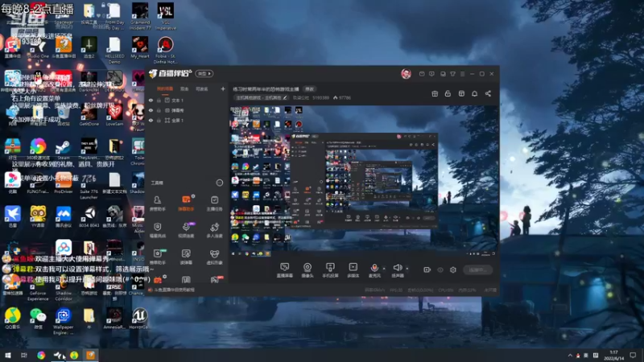
Task: Toggle the lock on 全屏 1 source
Action: click(159, 120)
